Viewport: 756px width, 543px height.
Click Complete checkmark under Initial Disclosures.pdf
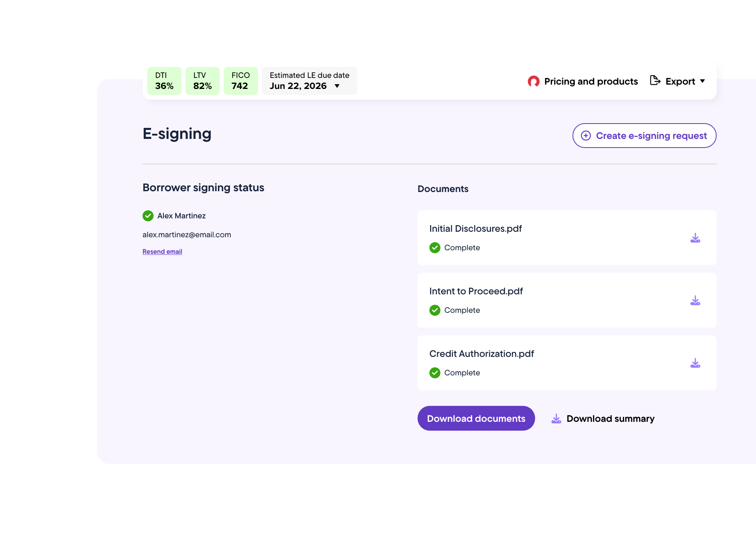tap(435, 247)
